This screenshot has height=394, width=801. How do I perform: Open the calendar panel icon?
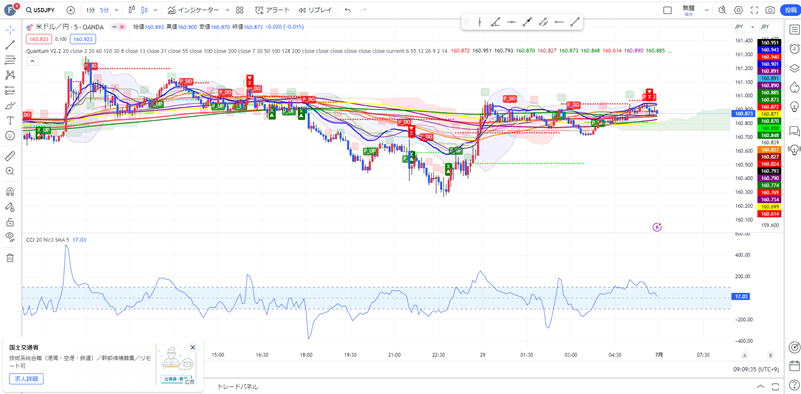pyautogui.click(x=794, y=365)
